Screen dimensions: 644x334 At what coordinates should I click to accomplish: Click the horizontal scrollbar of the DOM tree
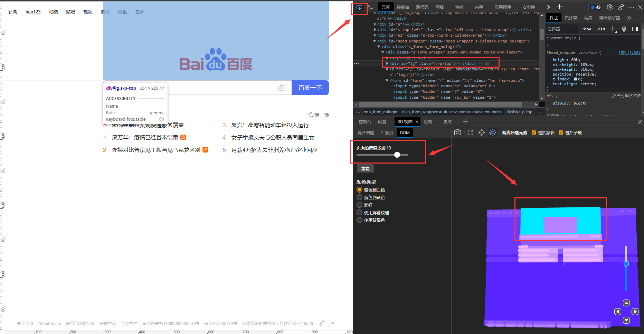(441, 104)
